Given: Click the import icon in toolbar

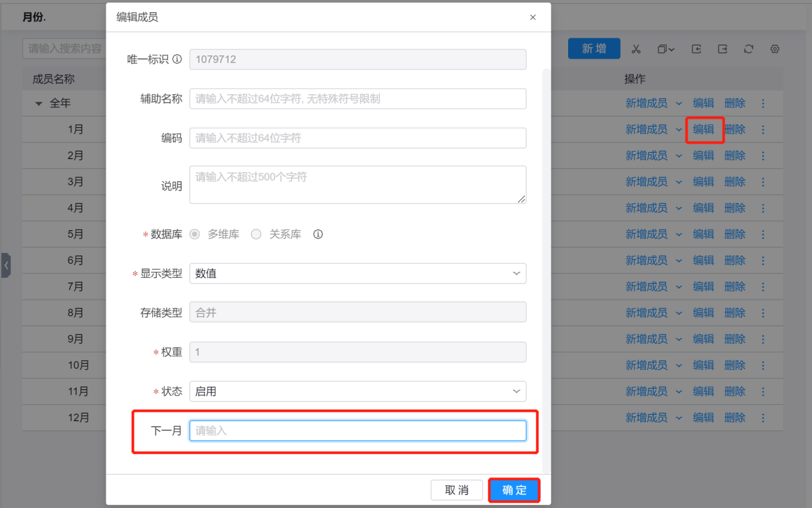Looking at the screenshot, I should click(x=697, y=49).
